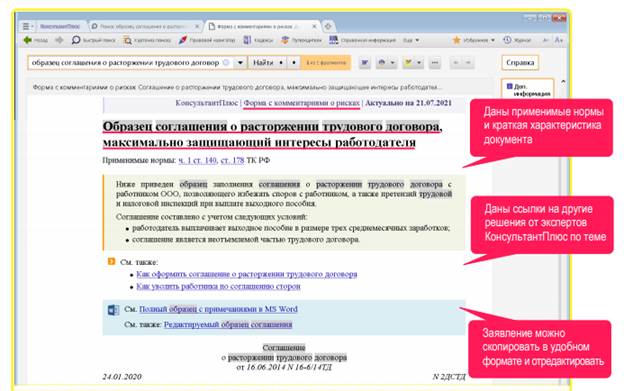Switch to the КонсультантПлюс start tab
The width and height of the screenshot is (624, 391).
[60, 27]
